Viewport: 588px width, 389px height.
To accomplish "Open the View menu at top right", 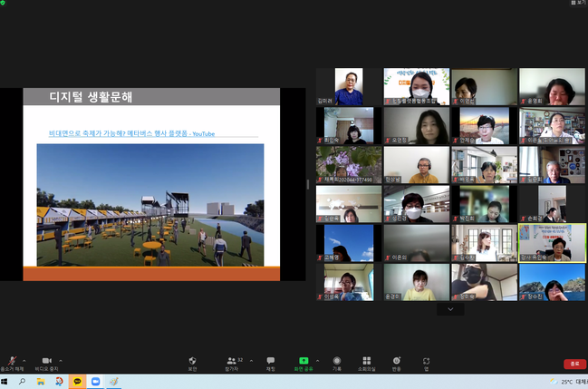I will [577, 4].
